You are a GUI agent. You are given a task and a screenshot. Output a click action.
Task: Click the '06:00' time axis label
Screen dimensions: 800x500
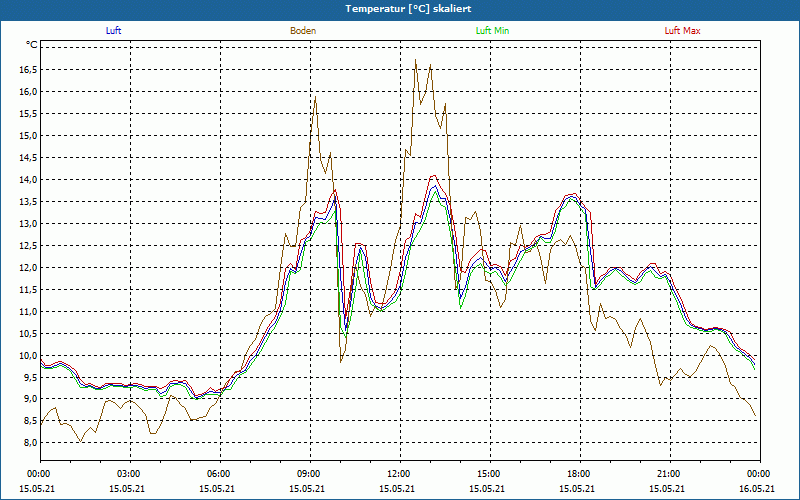point(217,474)
